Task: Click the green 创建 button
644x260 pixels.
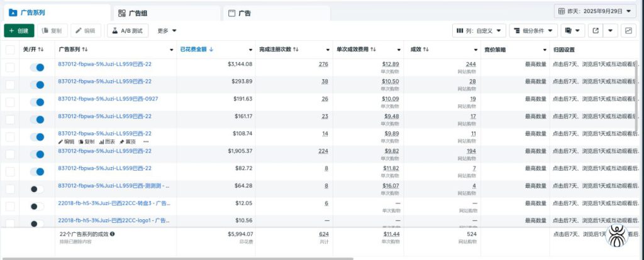Action: (19, 31)
